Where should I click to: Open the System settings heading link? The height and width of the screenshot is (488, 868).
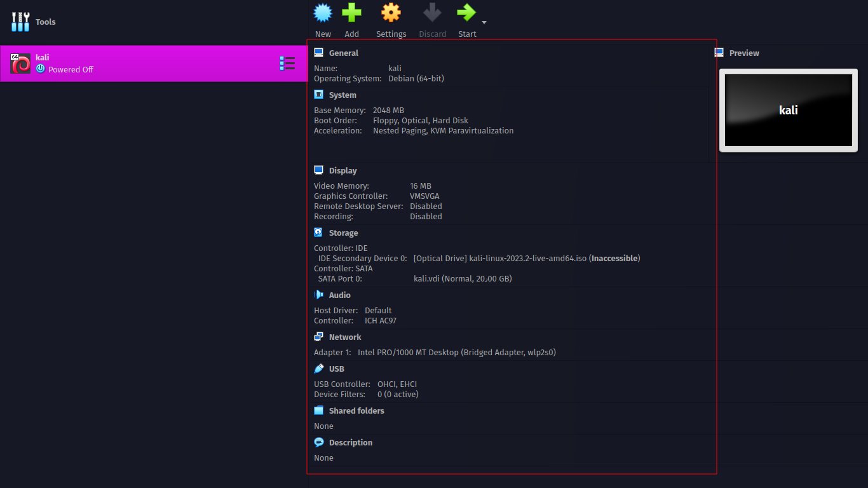coord(342,95)
